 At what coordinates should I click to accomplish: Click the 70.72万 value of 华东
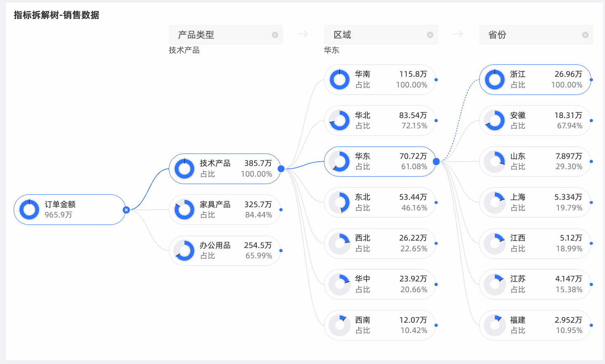[x=413, y=156]
